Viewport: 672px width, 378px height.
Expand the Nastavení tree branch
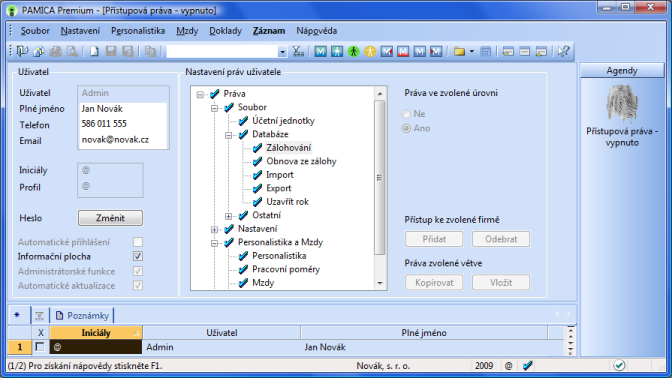point(214,230)
